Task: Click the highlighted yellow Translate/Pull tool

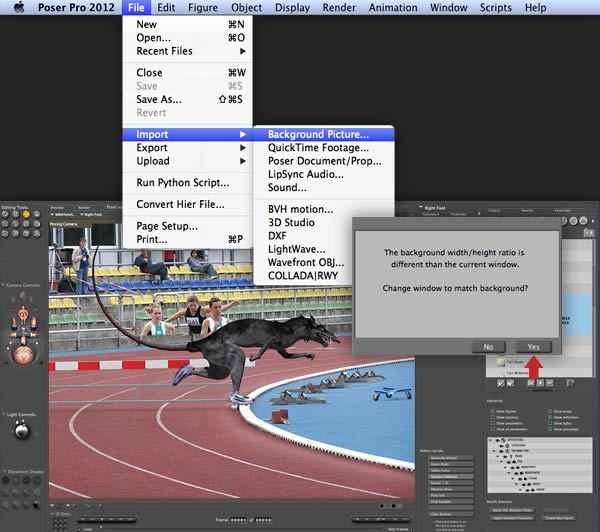Action: pyautogui.click(x=26, y=214)
